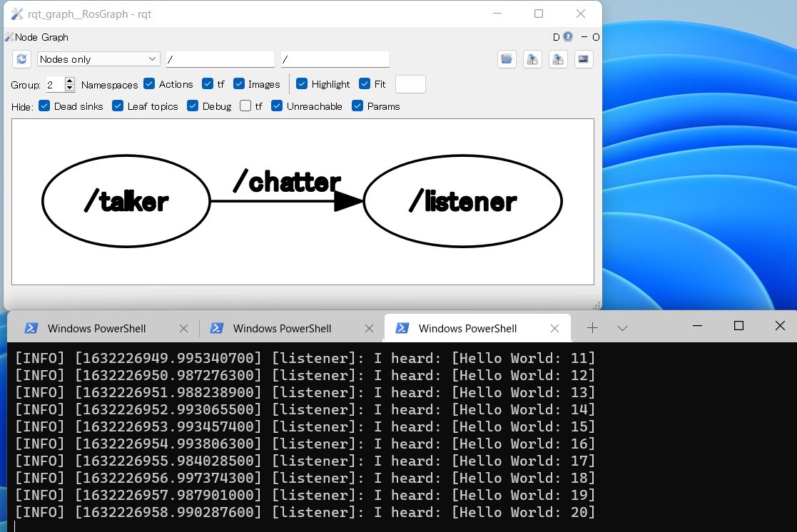Select the /listener node ellipse
This screenshot has height=532, width=797.
coord(463,201)
